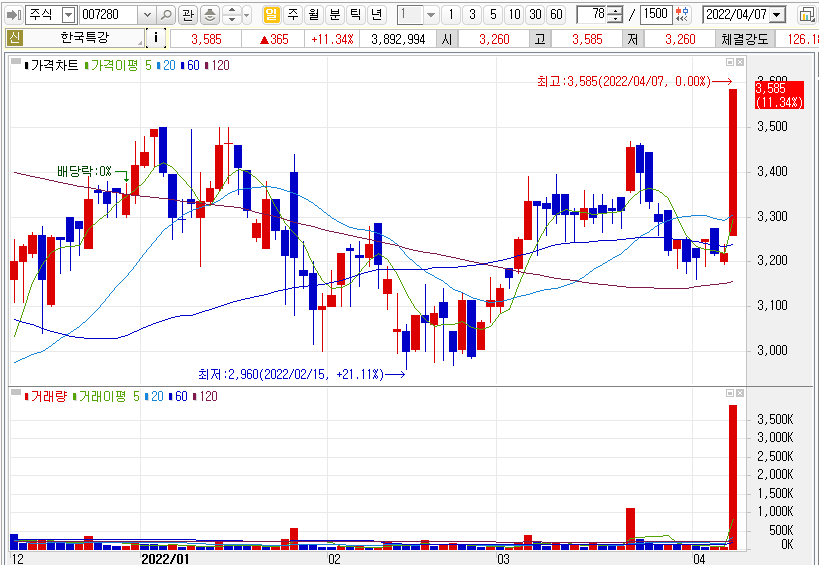The image size is (819, 565).
Task: Click the 3 interval button
Action: pos(472,15)
